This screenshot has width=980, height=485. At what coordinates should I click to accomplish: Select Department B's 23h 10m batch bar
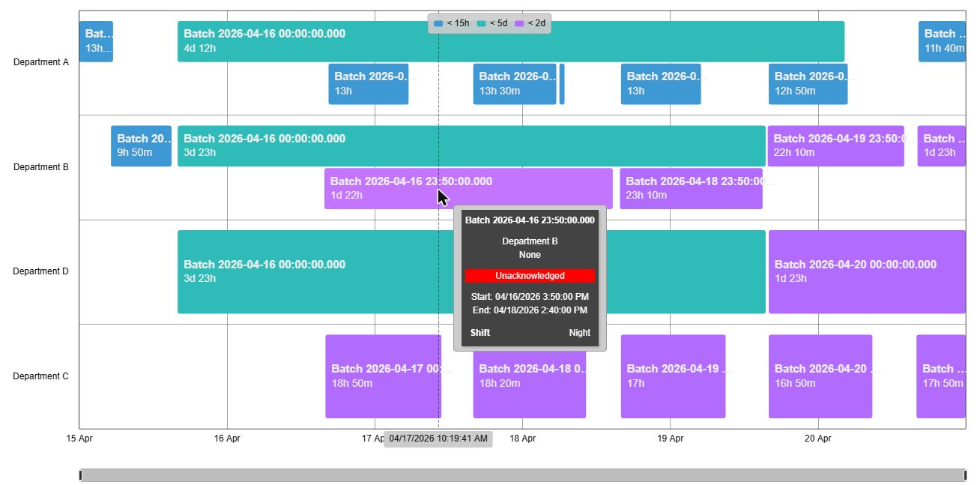click(x=691, y=188)
